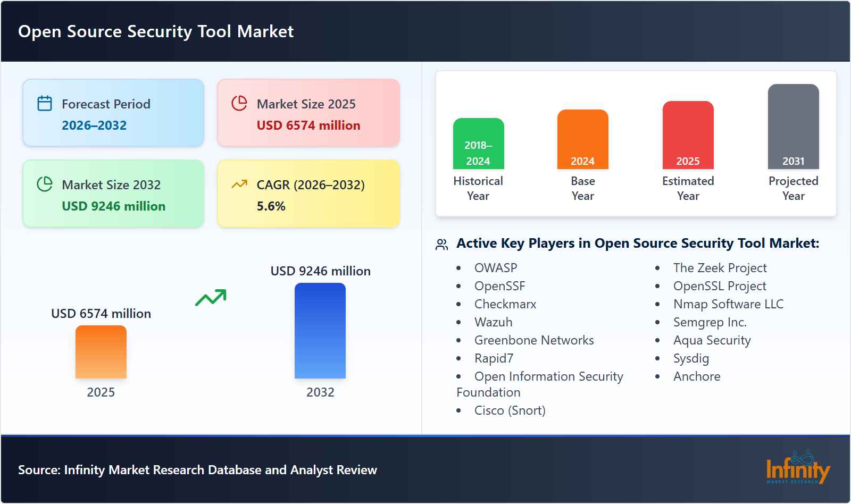Select "Rapid7" in the key players list
This screenshot has width=851, height=504.
(494, 358)
